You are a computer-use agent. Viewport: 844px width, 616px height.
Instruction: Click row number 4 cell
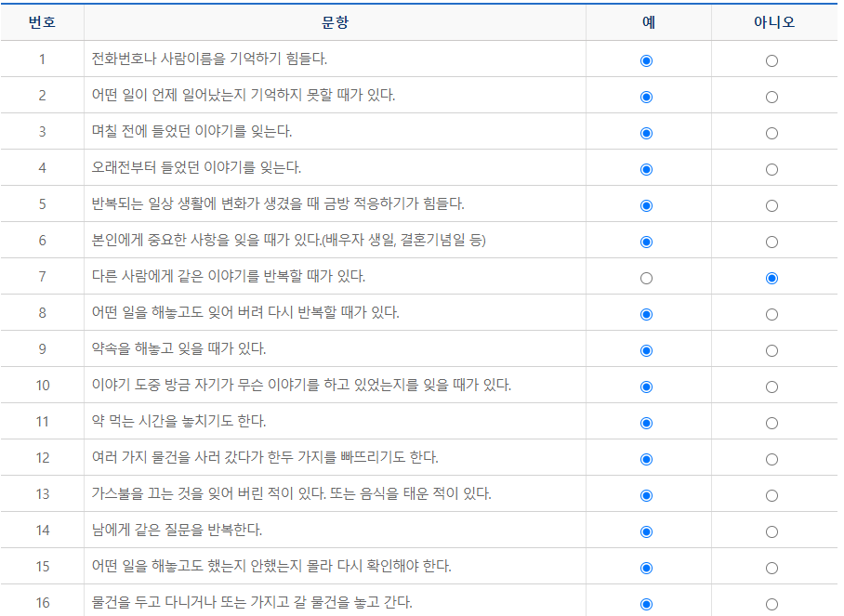pyautogui.click(x=42, y=167)
